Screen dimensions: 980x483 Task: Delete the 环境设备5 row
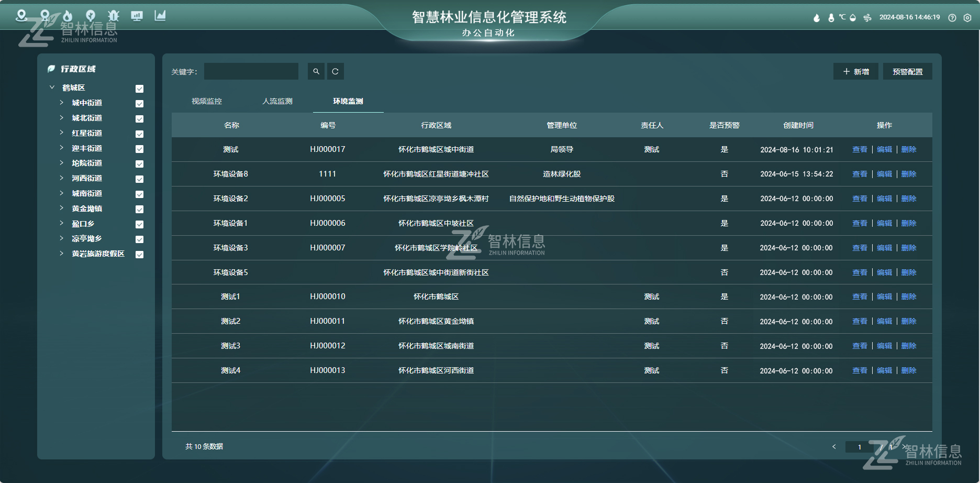909,272
